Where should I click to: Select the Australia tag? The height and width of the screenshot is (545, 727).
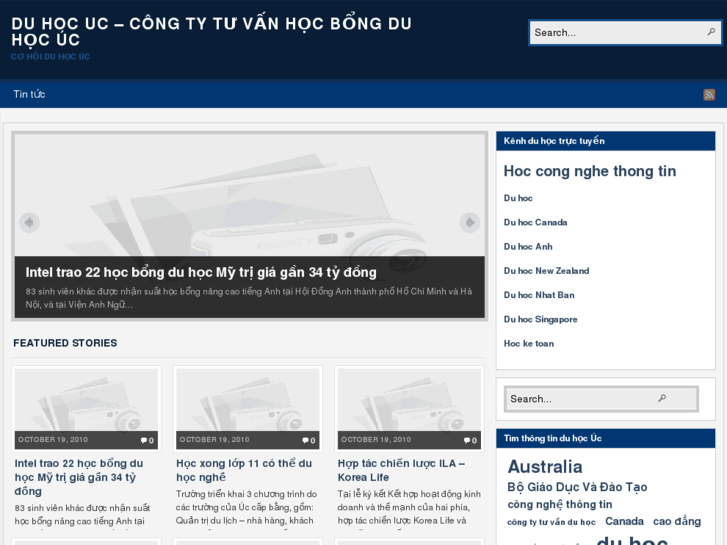click(545, 467)
